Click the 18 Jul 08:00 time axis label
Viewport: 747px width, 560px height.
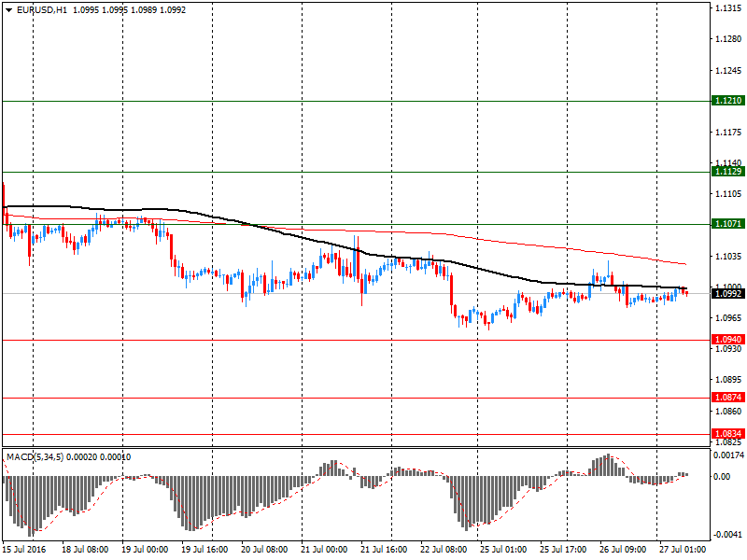tap(85, 550)
